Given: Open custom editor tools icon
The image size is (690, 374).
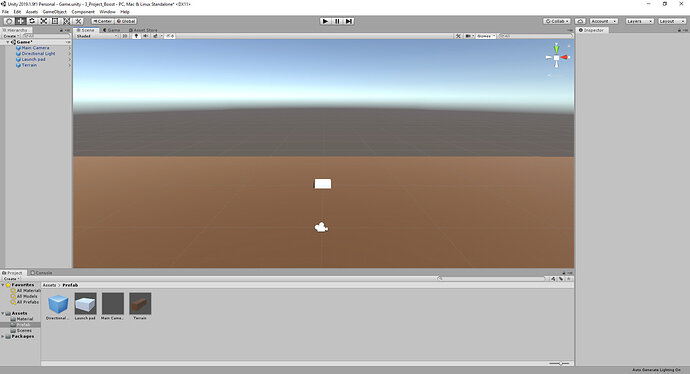Looking at the screenshot, I should (78, 21).
